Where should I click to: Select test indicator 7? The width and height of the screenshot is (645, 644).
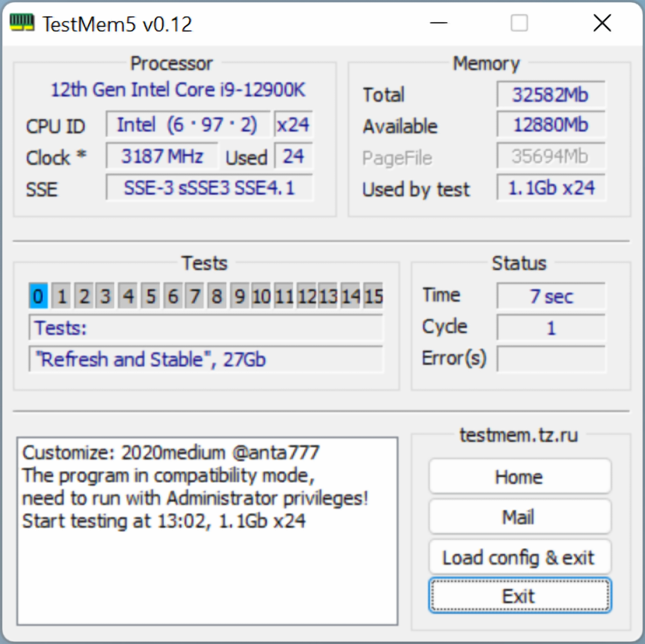(195, 296)
